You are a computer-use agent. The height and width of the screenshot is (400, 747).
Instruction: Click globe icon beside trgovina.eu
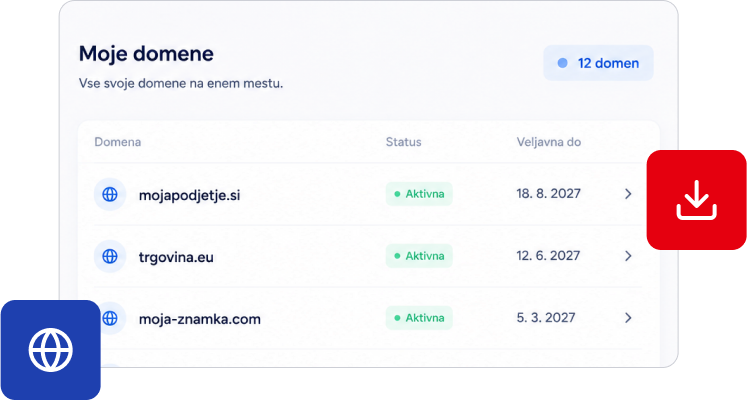coord(110,256)
